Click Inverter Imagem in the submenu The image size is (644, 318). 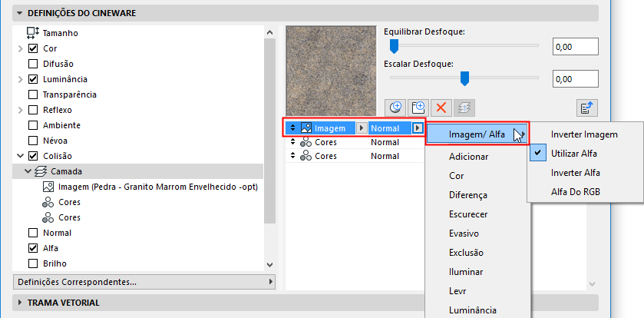pyautogui.click(x=584, y=134)
